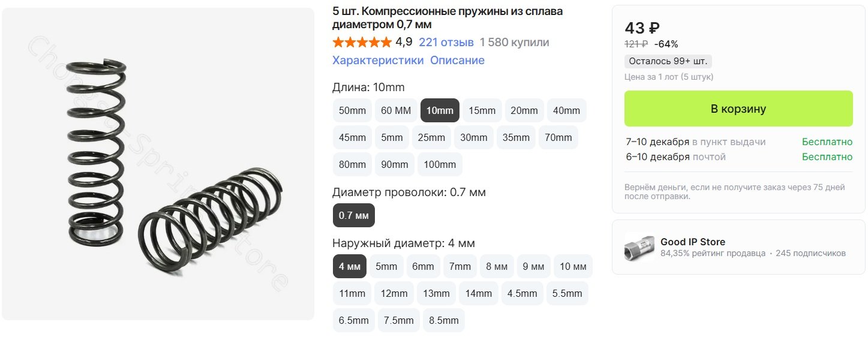Image resolution: width=868 pixels, height=343 pixels.
Task: Select the 60 ММ length option
Action: click(396, 110)
